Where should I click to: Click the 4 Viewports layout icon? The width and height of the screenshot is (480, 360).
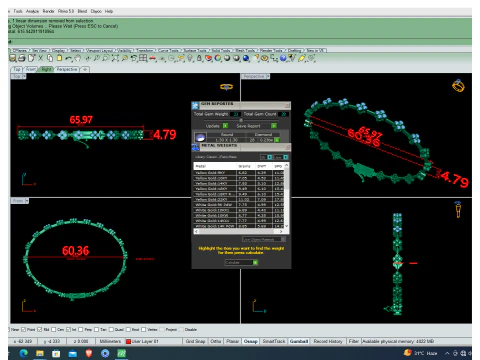(143, 58)
